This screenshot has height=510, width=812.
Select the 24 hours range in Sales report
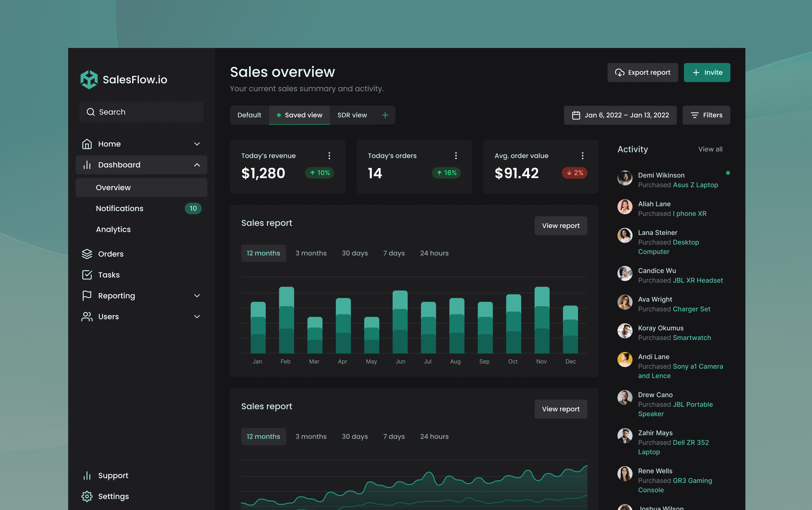tap(434, 253)
